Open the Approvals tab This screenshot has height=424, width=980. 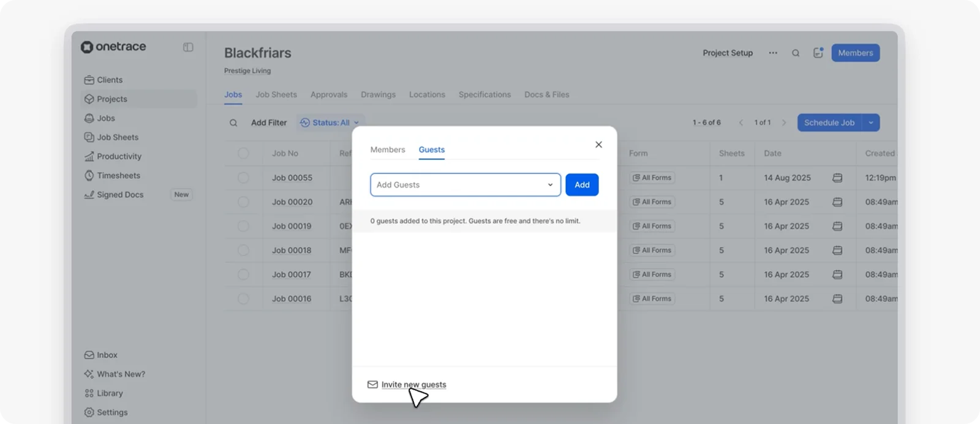pyautogui.click(x=329, y=94)
